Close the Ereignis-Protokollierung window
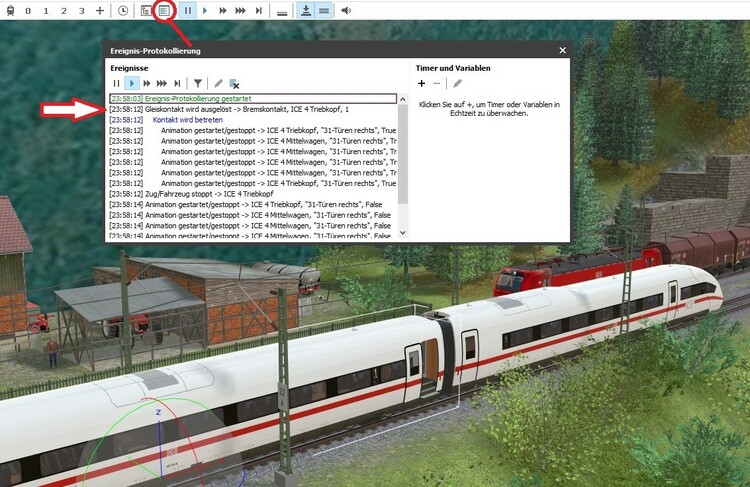750x487 pixels. coord(562,50)
